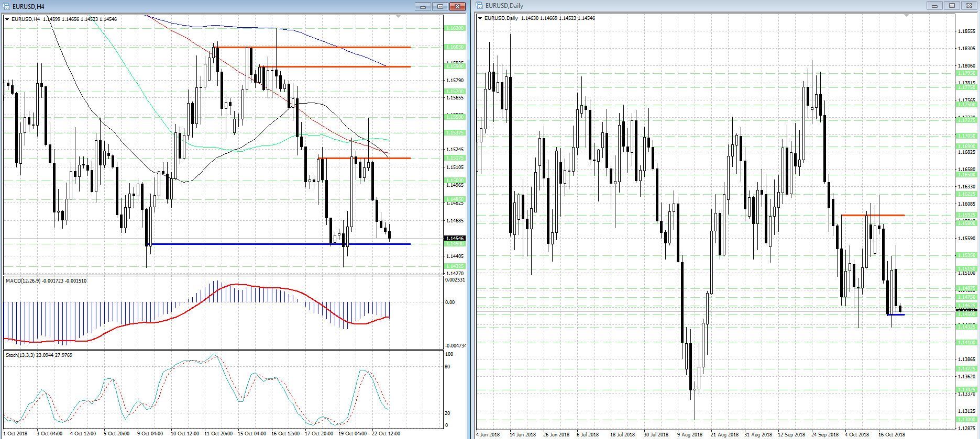Click the green 1.15000 price level label

(x=455, y=180)
